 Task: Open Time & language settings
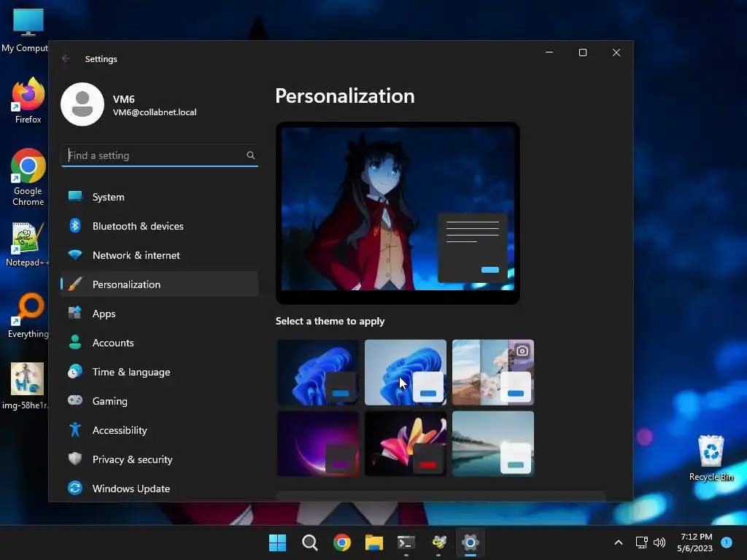(x=159, y=372)
